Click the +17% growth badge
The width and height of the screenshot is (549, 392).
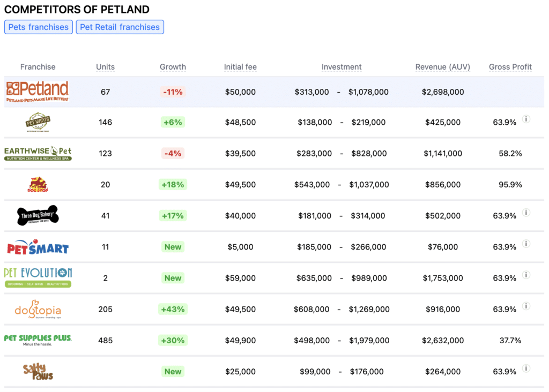click(173, 215)
